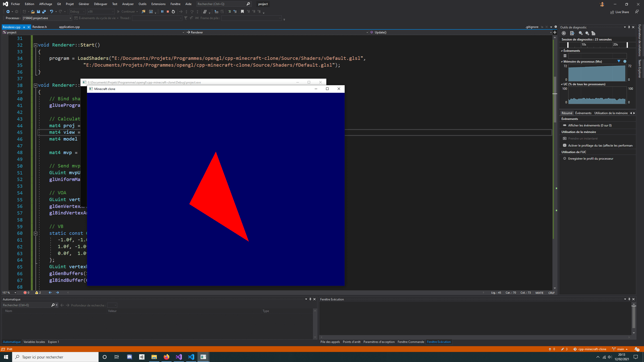Zoom in on the diagnostic timeline

(x=581, y=33)
